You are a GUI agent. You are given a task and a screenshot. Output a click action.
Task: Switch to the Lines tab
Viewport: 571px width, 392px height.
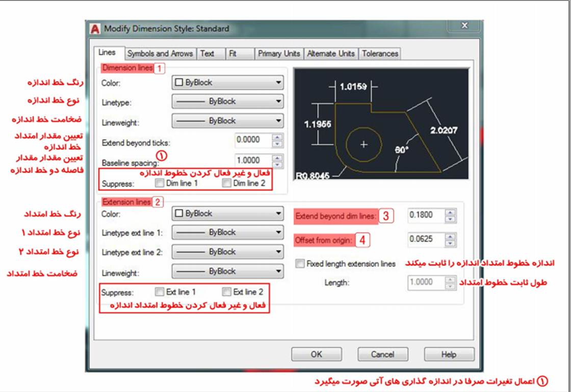[x=107, y=53]
